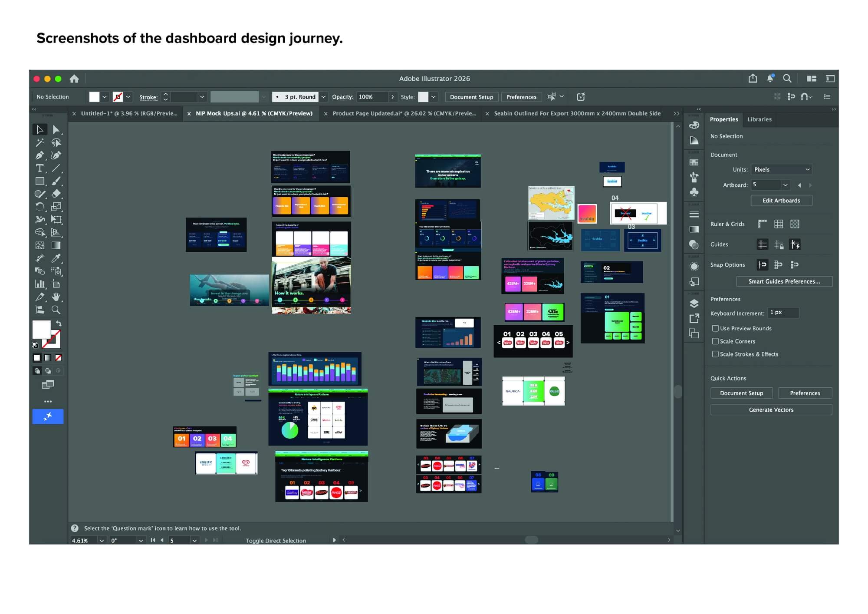868x614 pixels.
Task: Click the blue generative AI tool button
Action: [x=48, y=416]
